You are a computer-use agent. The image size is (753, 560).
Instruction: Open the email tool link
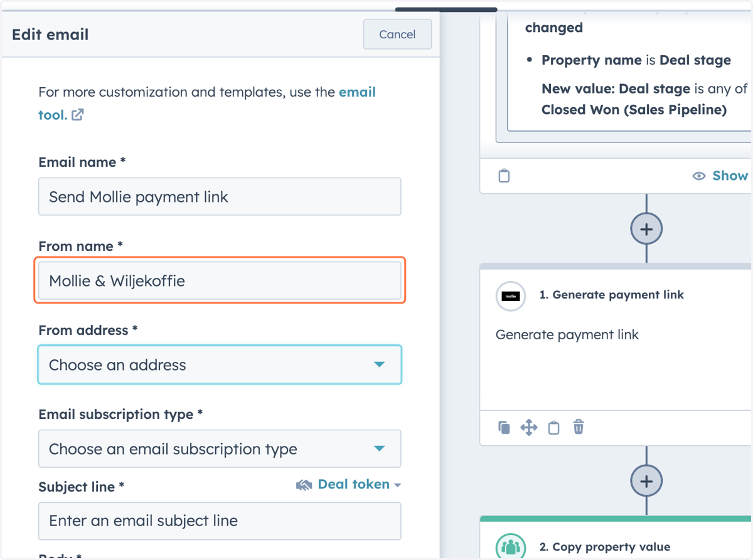(207, 103)
